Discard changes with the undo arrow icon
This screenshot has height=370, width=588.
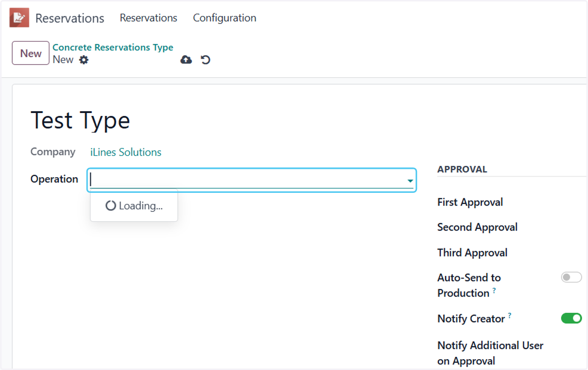pyautogui.click(x=206, y=60)
